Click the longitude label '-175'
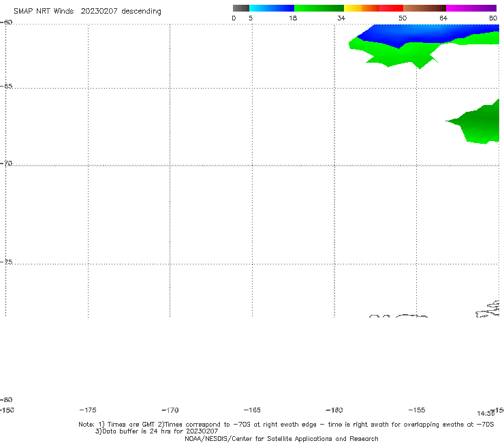This screenshot has height=443, width=504. [x=88, y=410]
